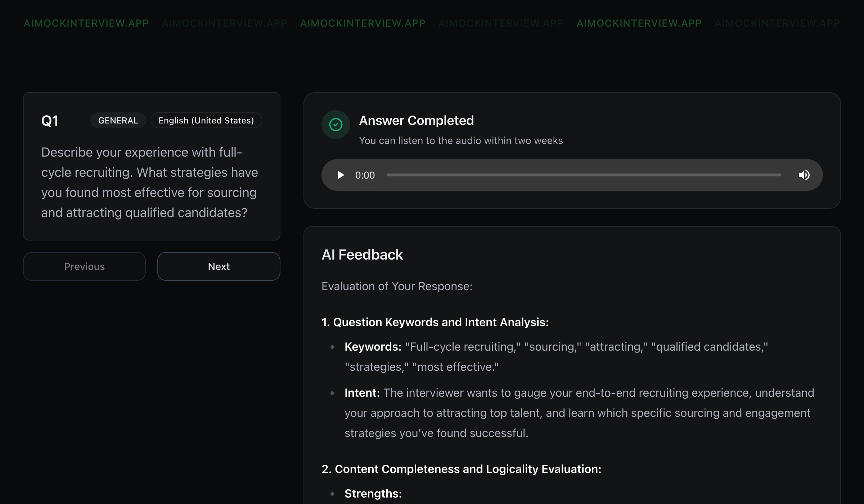Image resolution: width=864 pixels, height=504 pixels.
Task: Click the Intent bullet label
Action: pyautogui.click(x=362, y=393)
